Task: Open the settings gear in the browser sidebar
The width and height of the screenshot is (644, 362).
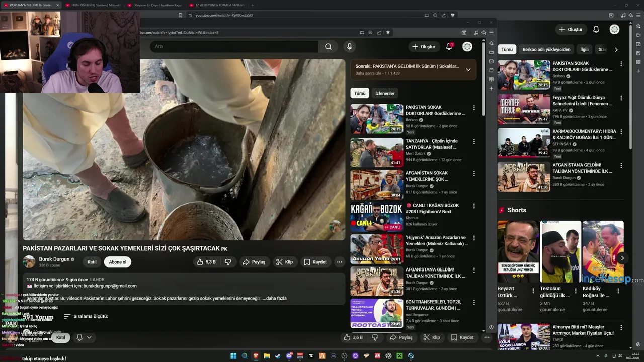Action: (492, 327)
